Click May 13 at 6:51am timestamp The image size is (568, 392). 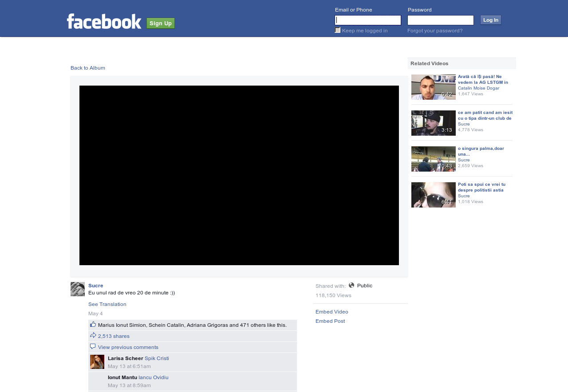(x=129, y=366)
